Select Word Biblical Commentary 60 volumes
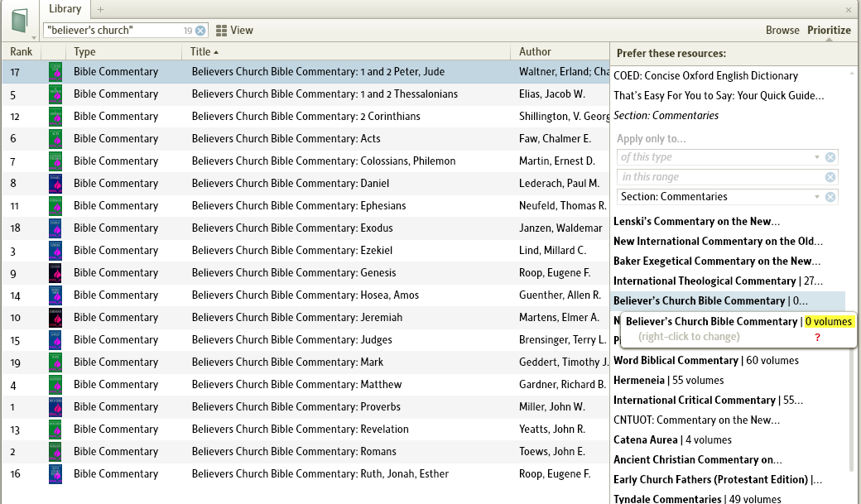 click(705, 361)
